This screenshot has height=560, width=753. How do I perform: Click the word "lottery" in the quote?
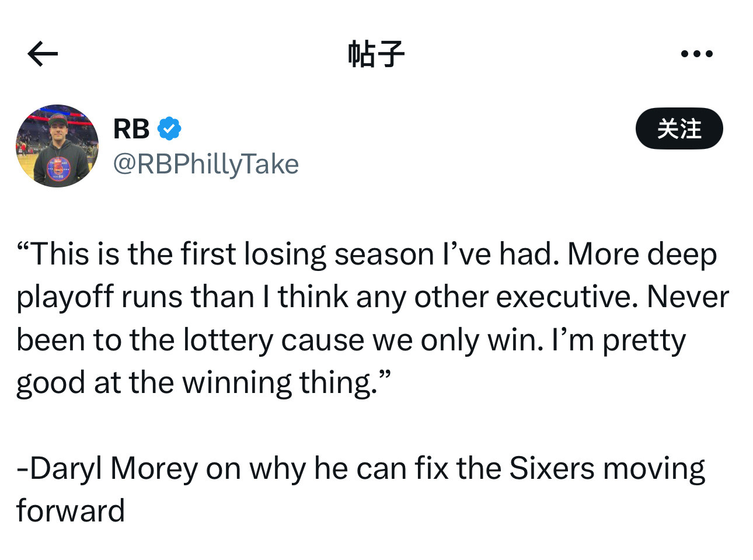[x=228, y=340]
